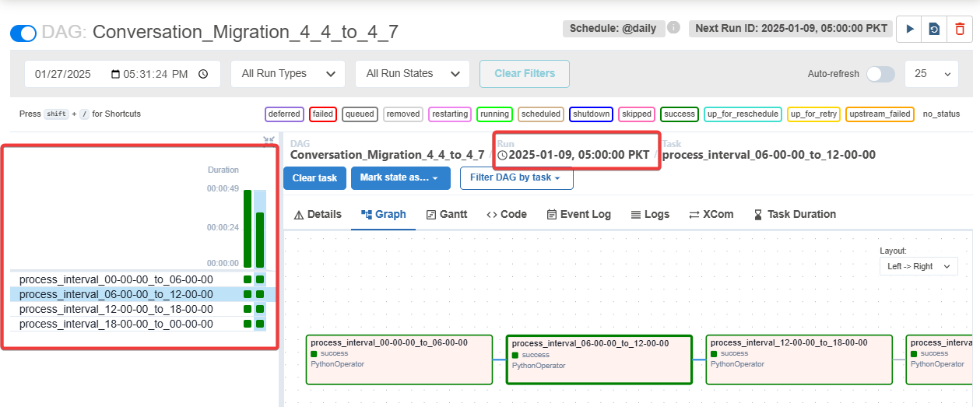The width and height of the screenshot is (980, 407).
Task: Click the Delete DAG trash icon
Action: 960,29
